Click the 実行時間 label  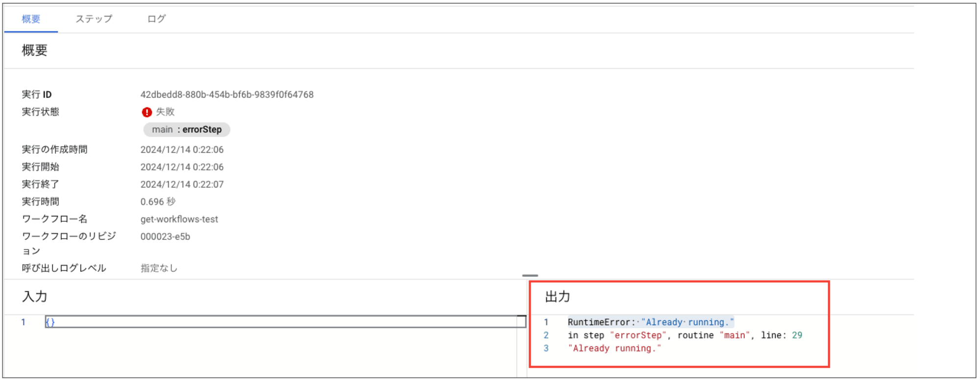(x=40, y=202)
